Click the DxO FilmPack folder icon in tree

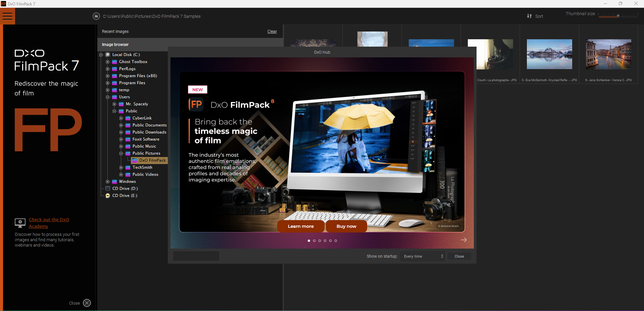pos(135,160)
